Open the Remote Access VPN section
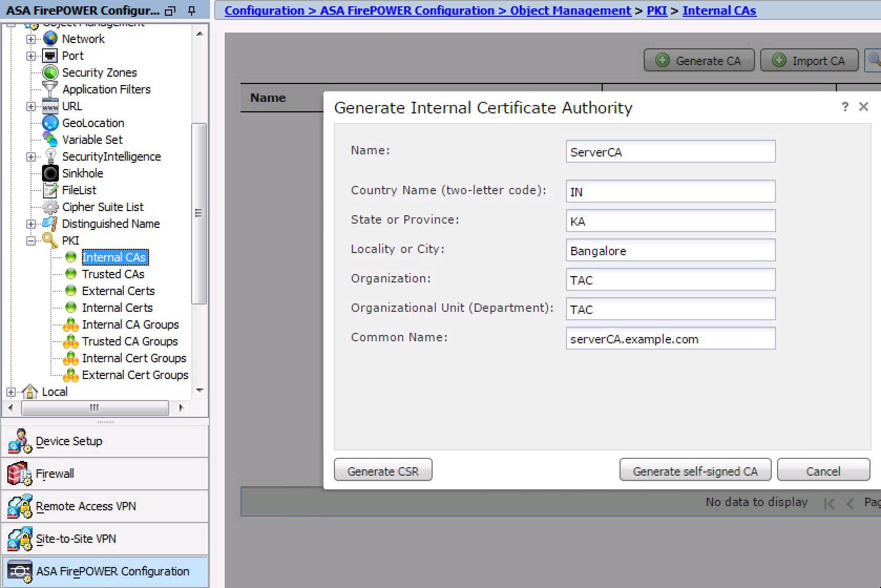881x588 pixels. (x=105, y=507)
